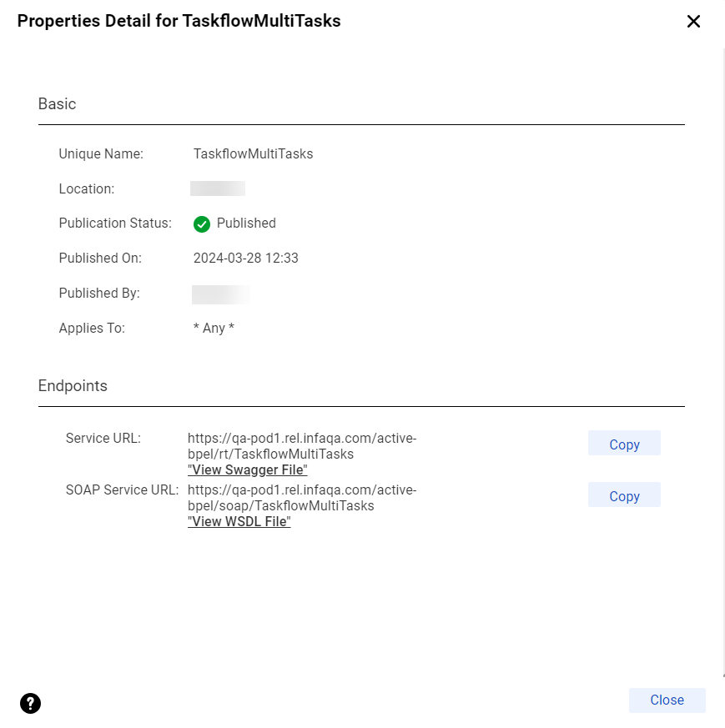Click the SOAP Service URL label
The image size is (725, 728).
[x=122, y=490]
